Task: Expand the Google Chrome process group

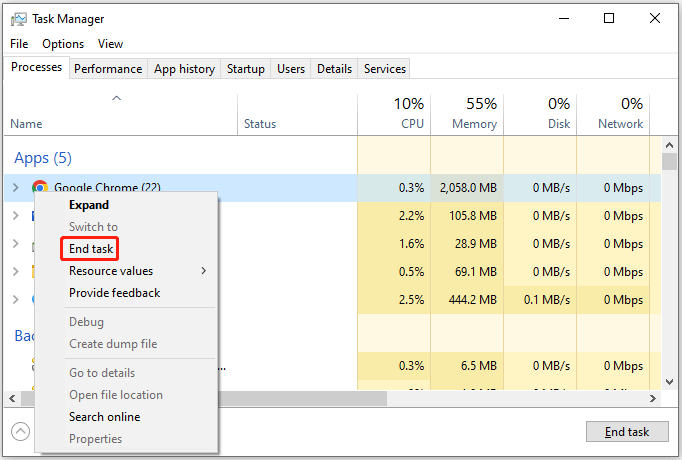Action: [x=15, y=187]
